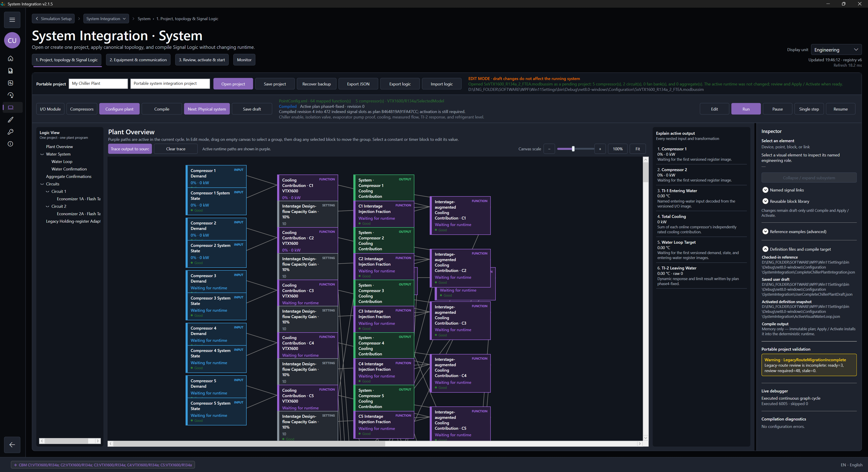Open the hamburger navigation menu
This screenshot has height=472, width=868.
[x=12, y=20]
